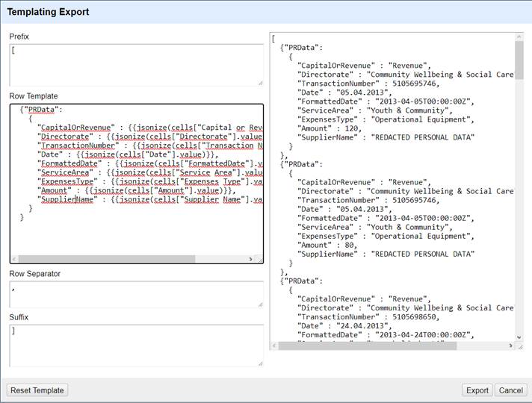Click inside the Prefix text area

tap(134, 64)
